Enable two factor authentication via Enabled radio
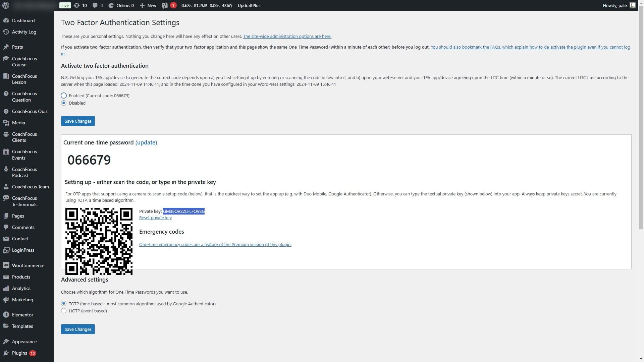The width and height of the screenshot is (644, 362). [64, 96]
